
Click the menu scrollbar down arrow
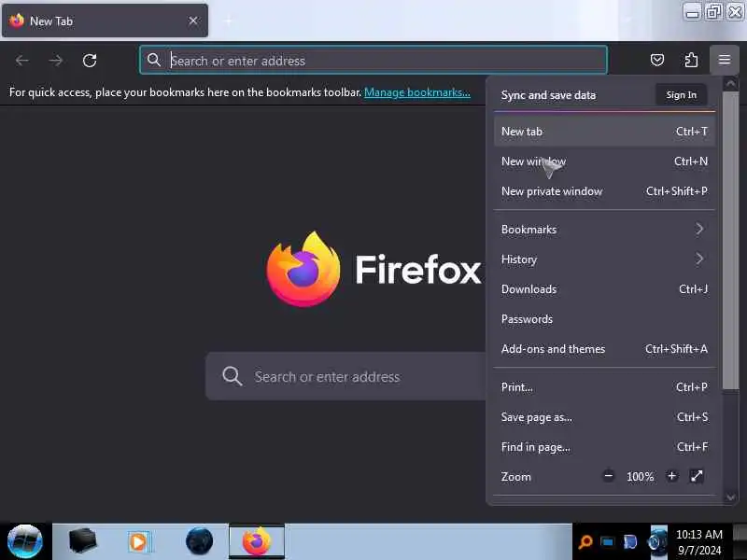[730, 497]
